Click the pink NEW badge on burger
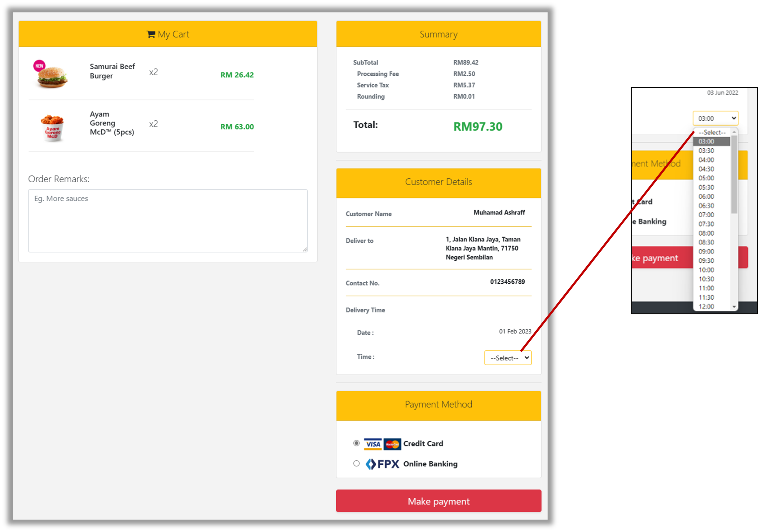Screen dimensions: 758x532 tap(39, 66)
